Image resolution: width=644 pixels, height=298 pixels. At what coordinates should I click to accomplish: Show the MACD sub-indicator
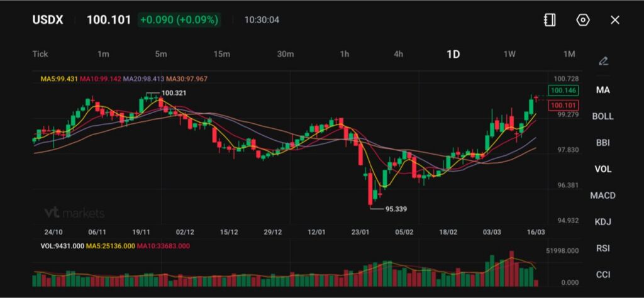(602, 196)
